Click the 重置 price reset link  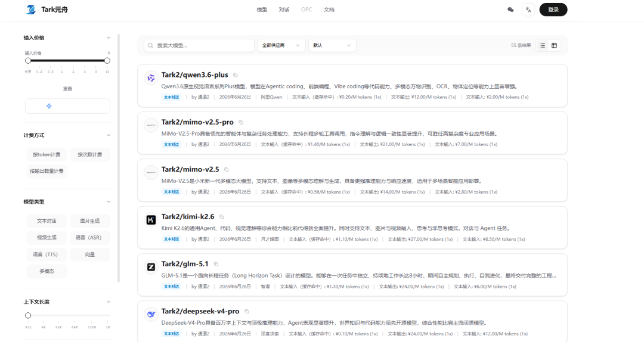coord(68,89)
